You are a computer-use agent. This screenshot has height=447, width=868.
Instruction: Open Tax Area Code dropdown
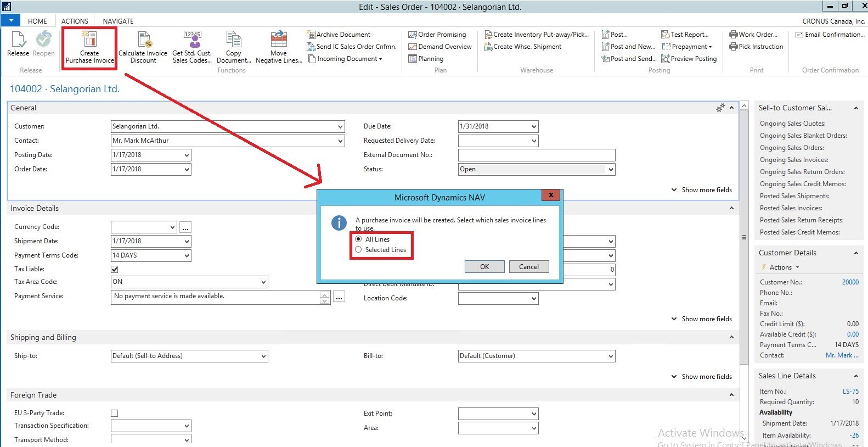(x=263, y=282)
